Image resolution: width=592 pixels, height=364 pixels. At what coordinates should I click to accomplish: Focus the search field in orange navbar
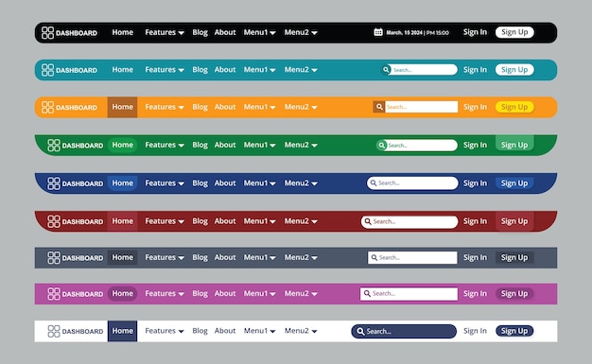pyautogui.click(x=422, y=107)
